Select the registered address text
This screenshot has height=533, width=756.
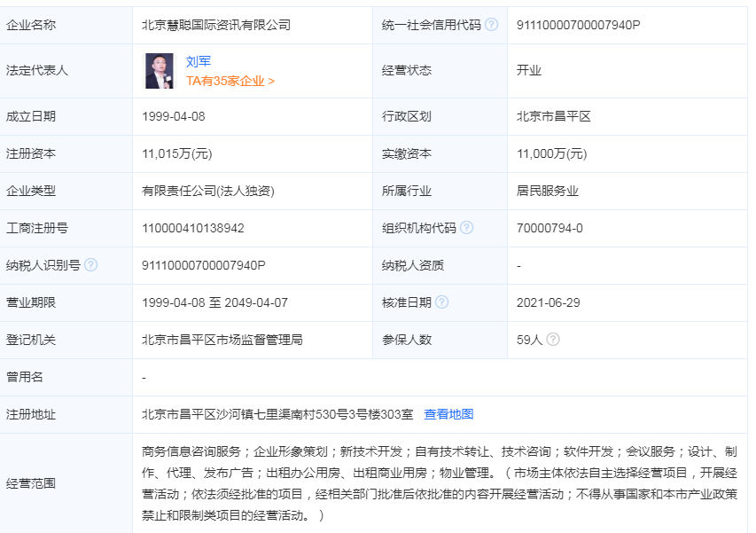[x=277, y=414]
